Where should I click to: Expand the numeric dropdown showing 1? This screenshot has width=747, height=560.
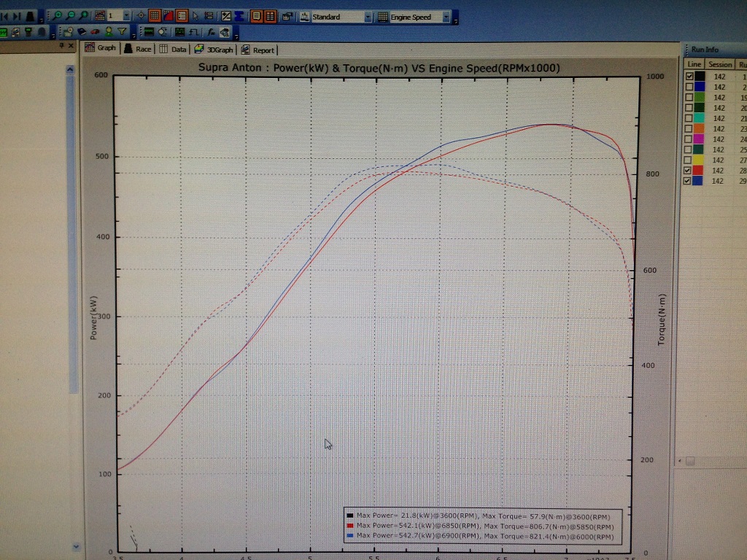point(126,15)
